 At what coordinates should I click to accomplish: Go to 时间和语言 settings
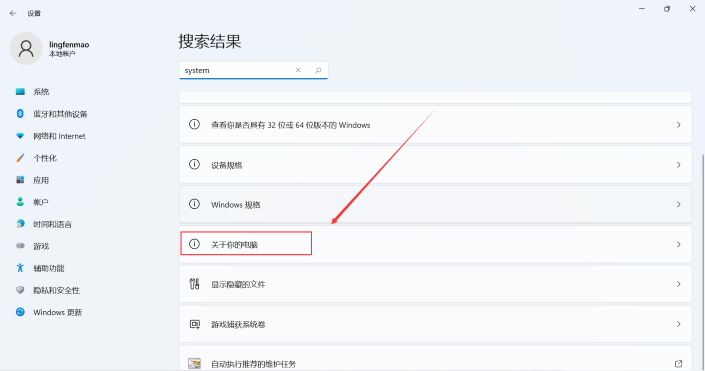[x=53, y=224]
